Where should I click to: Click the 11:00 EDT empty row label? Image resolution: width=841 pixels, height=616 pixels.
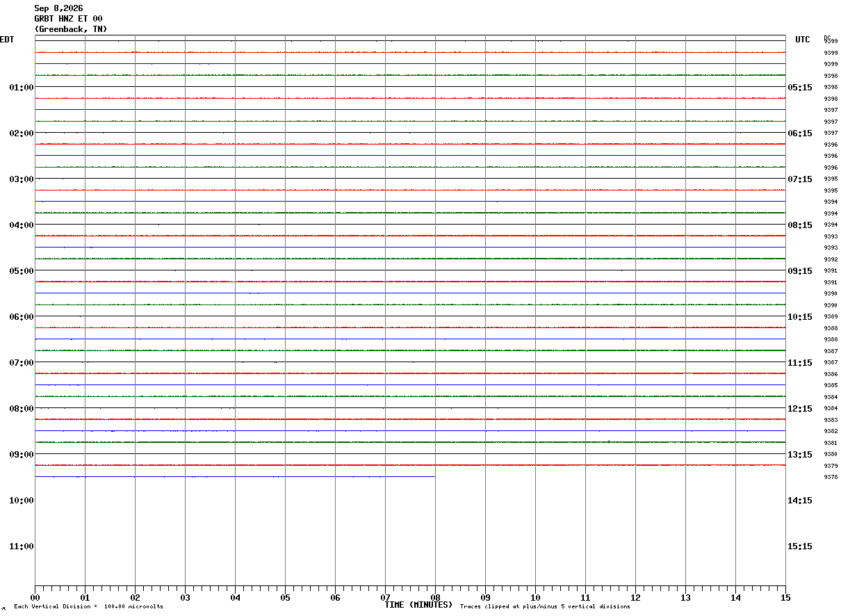(x=22, y=546)
